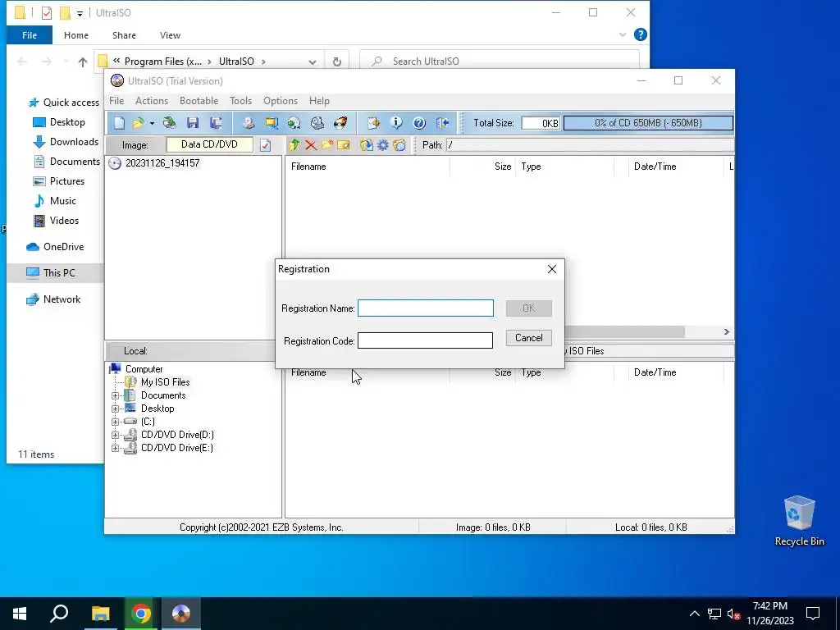This screenshot has width=840, height=630.
Task: Click the Search UltraISO box in Explorer
Action: (500, 61)
